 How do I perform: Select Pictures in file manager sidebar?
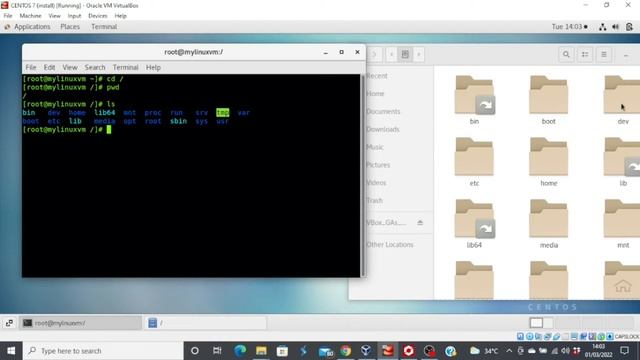[378, 165]
